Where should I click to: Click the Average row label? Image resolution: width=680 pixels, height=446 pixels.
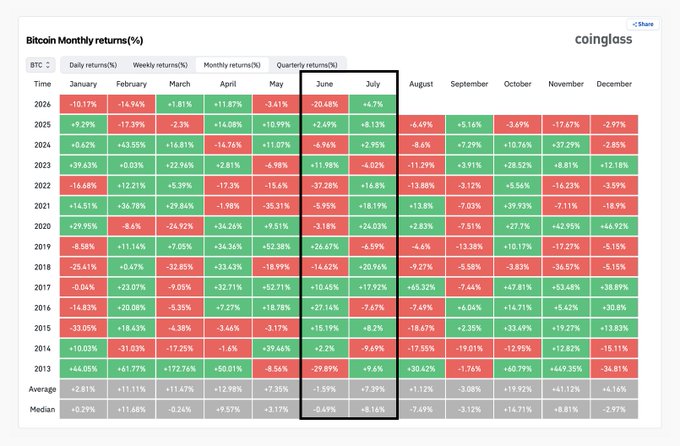[42, 389]
